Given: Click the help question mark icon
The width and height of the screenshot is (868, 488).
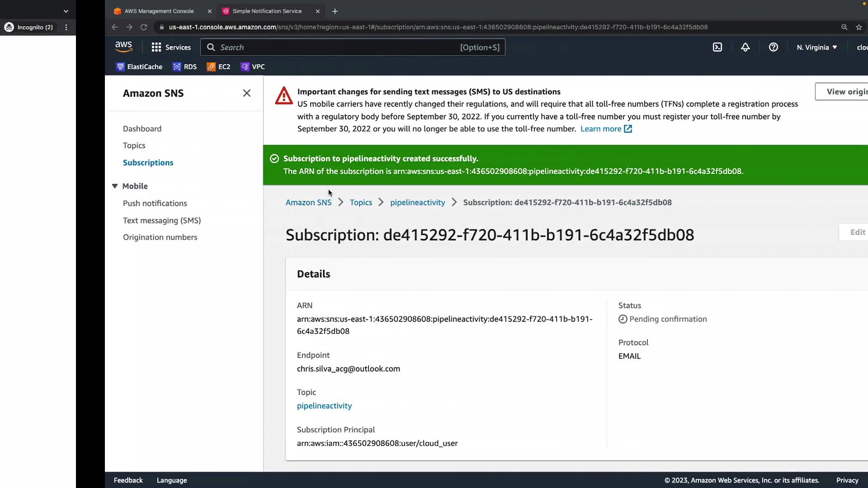Looking at the screenshot, I should [774, 47].
